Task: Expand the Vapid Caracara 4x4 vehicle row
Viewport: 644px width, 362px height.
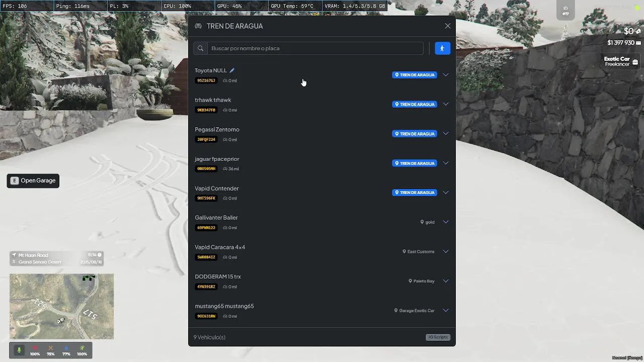Action: (x=446, y=251)
